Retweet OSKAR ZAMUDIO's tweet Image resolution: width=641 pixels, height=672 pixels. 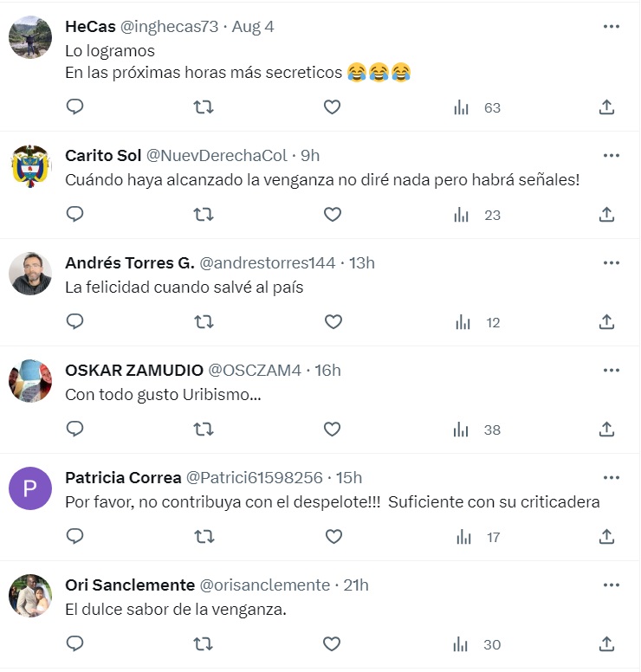click(x=204, y=429)
